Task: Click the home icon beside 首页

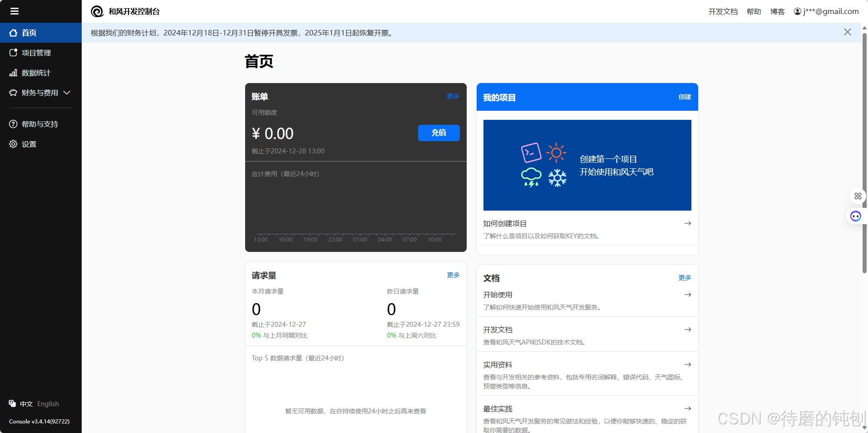Action: pos(13,33)
